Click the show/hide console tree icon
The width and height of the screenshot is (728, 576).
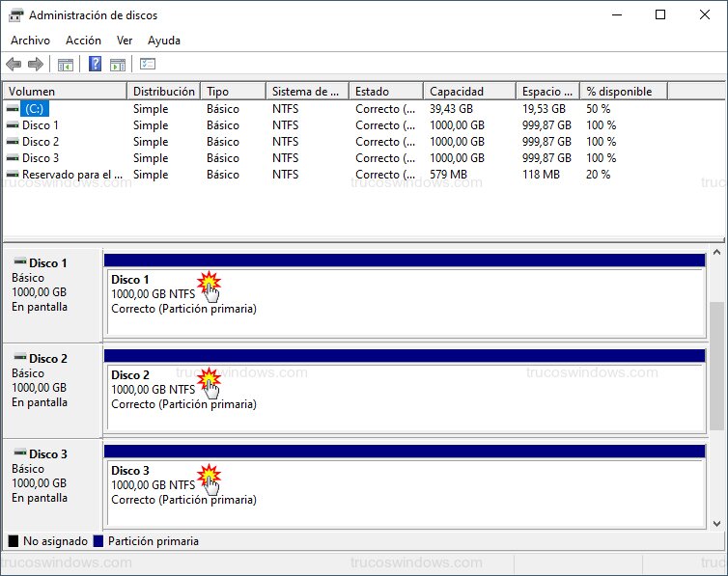click(66, 65)
